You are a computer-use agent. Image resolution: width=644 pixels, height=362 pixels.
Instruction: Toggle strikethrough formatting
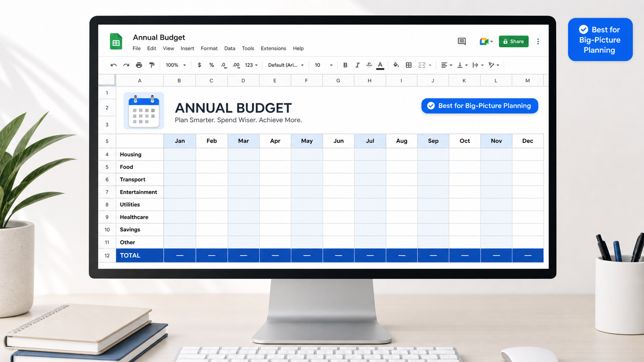pyautogui.click(x=369, y=65)
